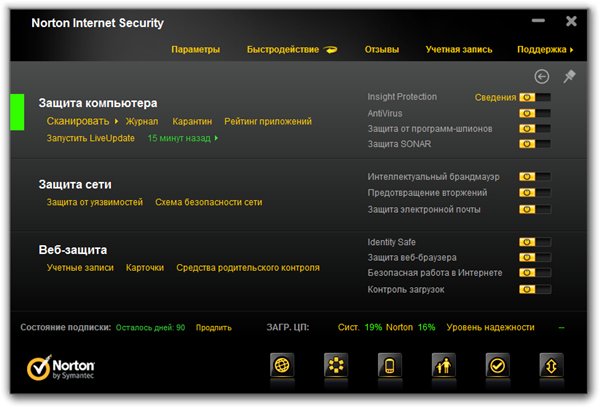Viewport: 600px width, 408px height.
Task: Click the globe icon in bottom toolbar
Action: point(282,366)
